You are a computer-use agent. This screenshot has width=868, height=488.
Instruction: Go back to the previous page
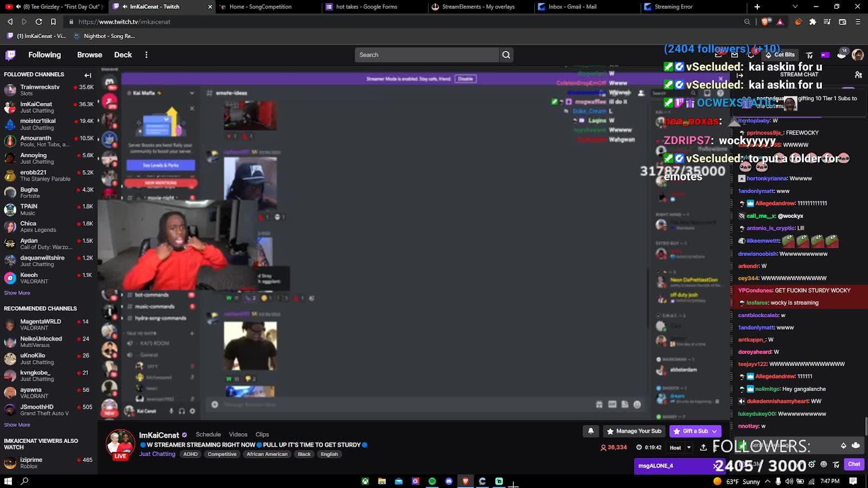coord(10,22)
